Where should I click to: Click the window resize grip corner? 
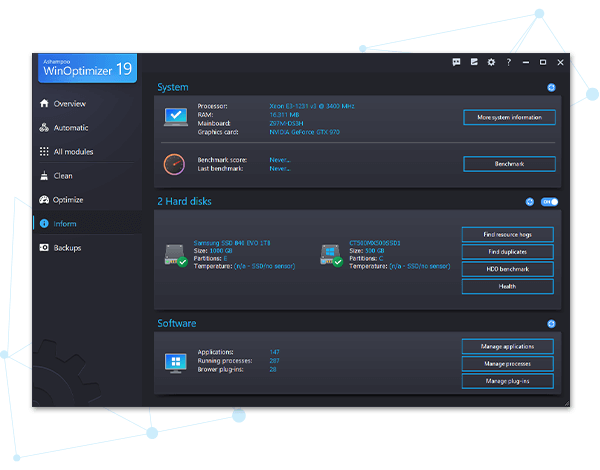(567, 403)
